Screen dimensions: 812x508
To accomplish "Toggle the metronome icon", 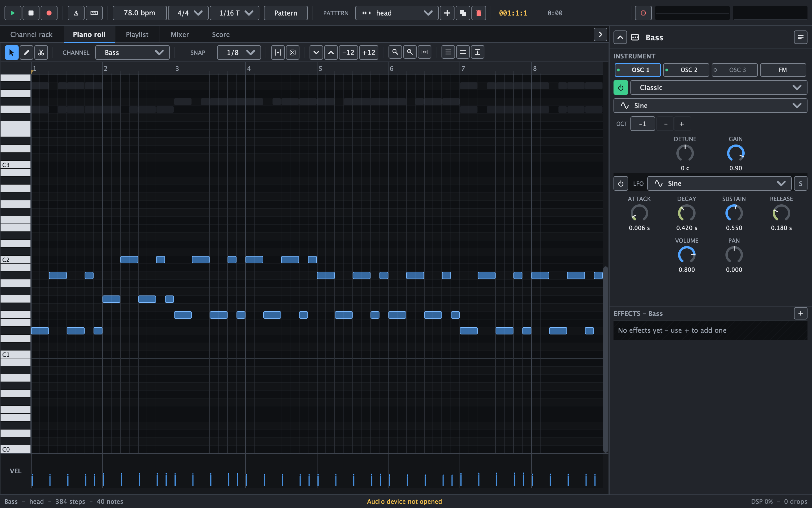I will [76, 13].
